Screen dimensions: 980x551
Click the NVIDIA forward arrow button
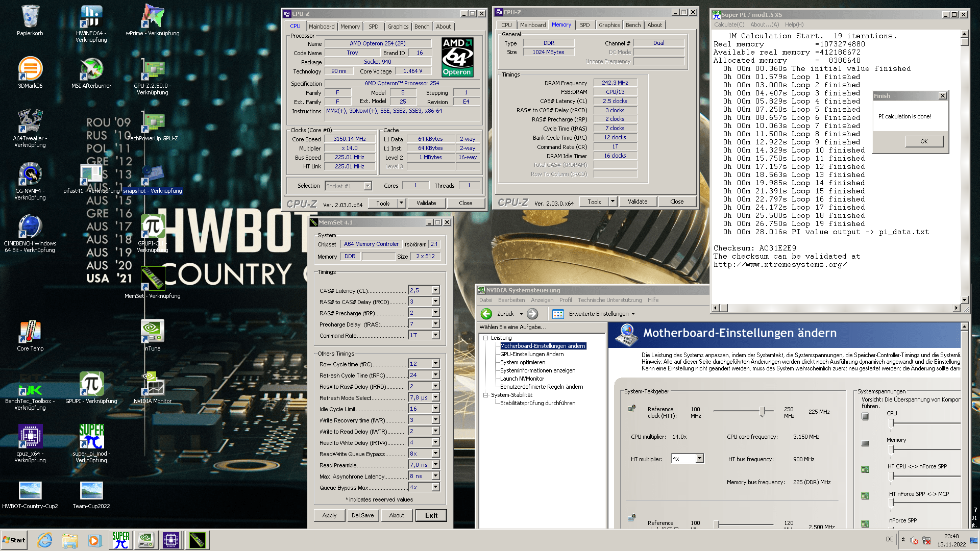click(x=532, y=314)
